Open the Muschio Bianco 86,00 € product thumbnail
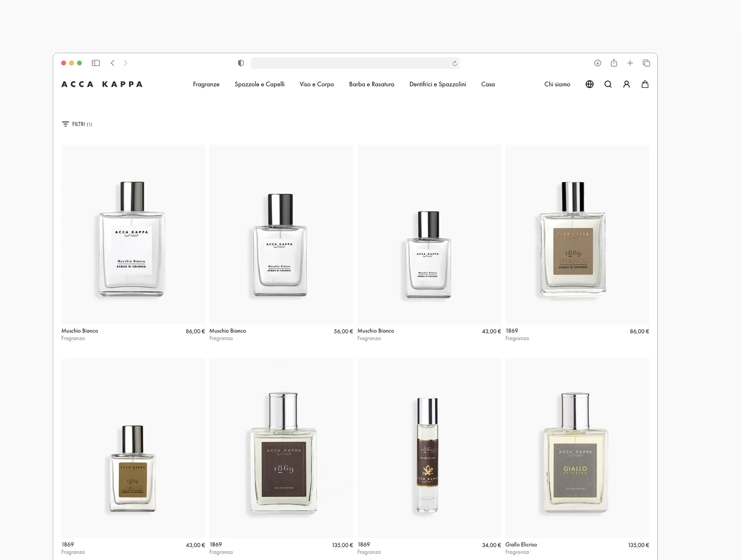741x560 pixels. 133,234
